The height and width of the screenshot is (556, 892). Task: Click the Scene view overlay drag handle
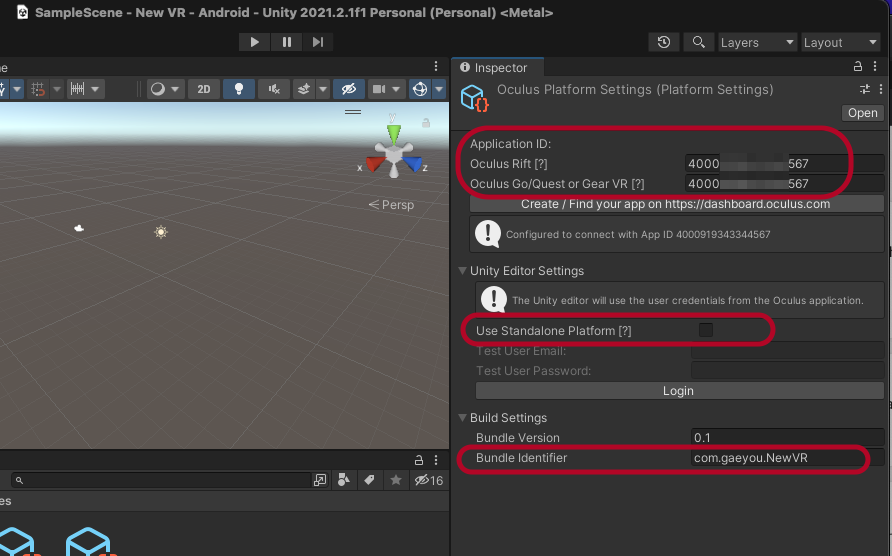pyautogui.click(x=353, y=112)
